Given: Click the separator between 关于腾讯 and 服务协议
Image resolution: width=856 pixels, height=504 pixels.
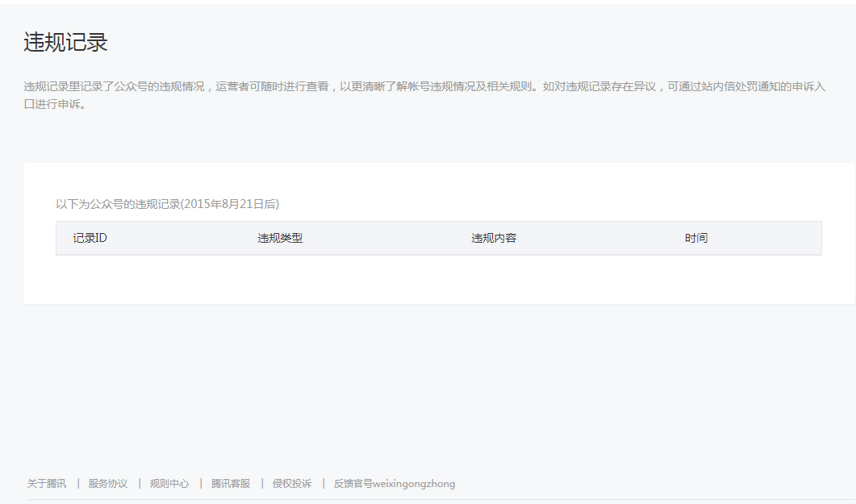Looking at the screenshot, I should pyautogui.click(x=78, y=484).
